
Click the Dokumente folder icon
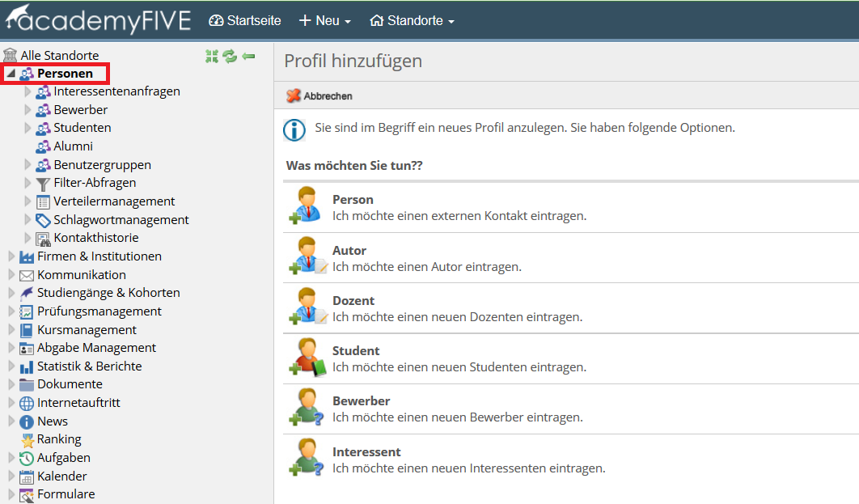27,384
